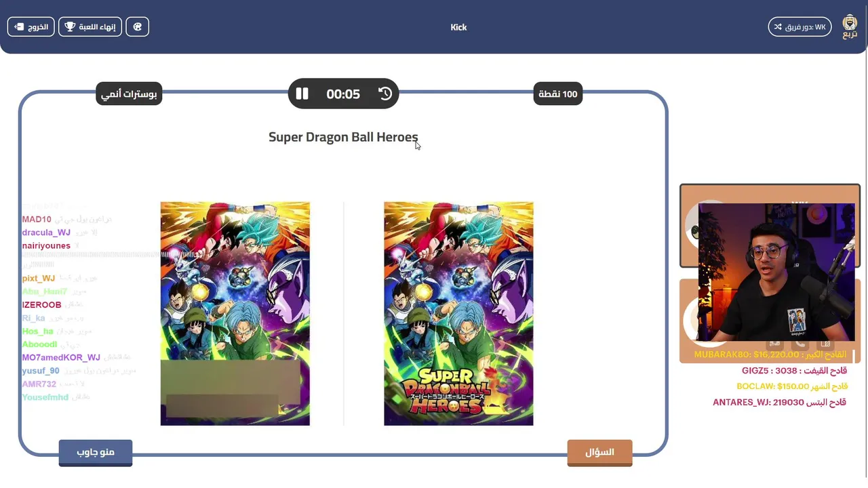
Task: Click the إنهاء اللعبة end game button
Action: [x=90, y=27]
